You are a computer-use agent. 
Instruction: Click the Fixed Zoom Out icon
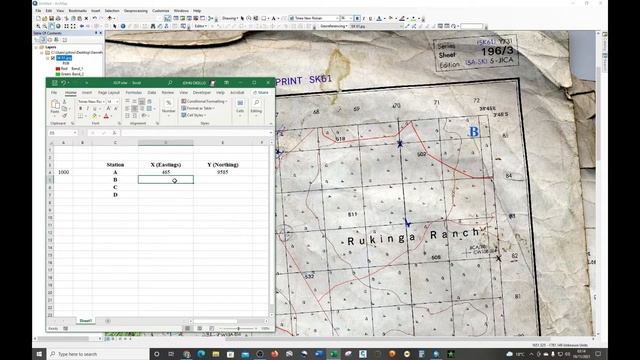click(73, 26)
